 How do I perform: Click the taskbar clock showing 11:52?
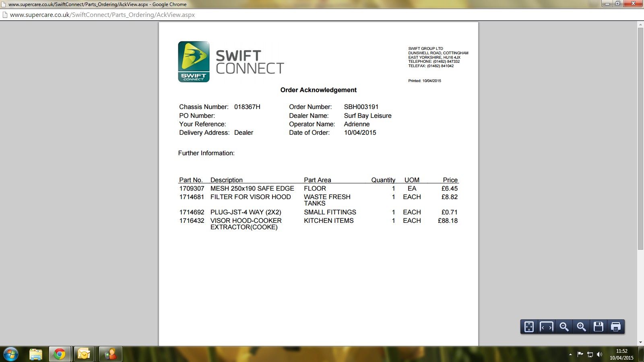coord(621,354)
